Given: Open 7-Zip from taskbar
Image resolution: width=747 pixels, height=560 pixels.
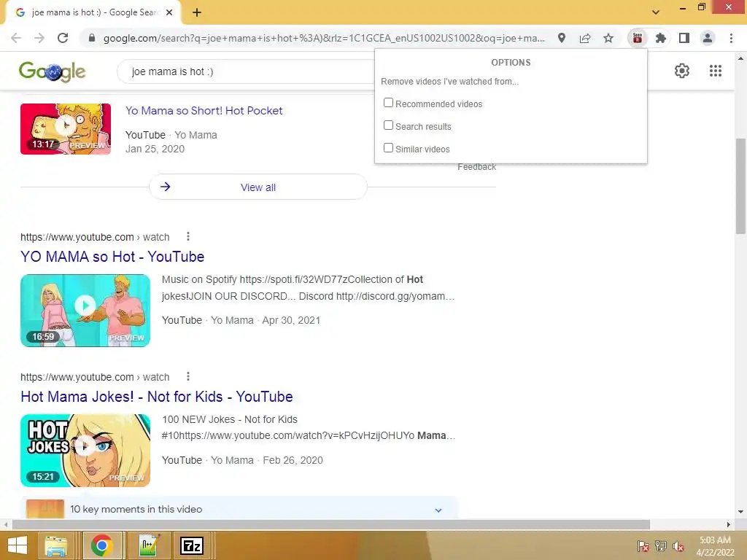Looking at the screenshot, I should 192,545.
